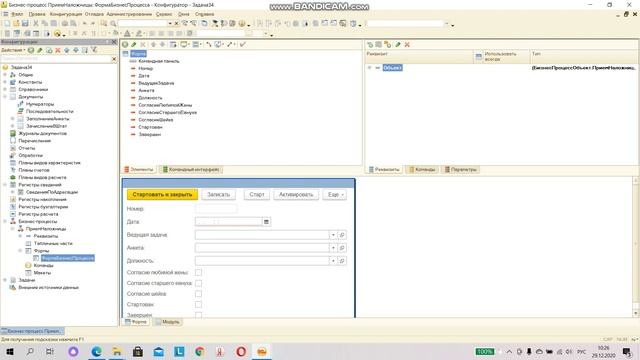Click the Add attribute icon in attributes toolbar
The image size is (640, 360).
pyautogui.click(x=370, y=44)
